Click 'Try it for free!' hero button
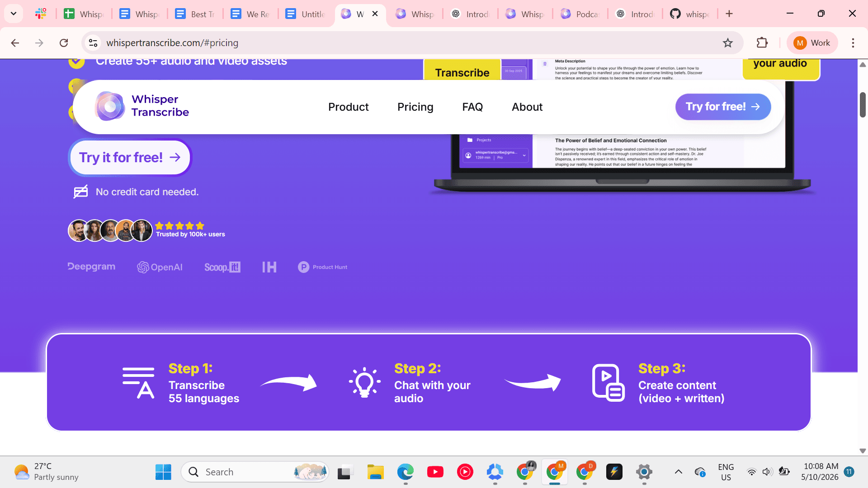 click(x=130, y=157)
